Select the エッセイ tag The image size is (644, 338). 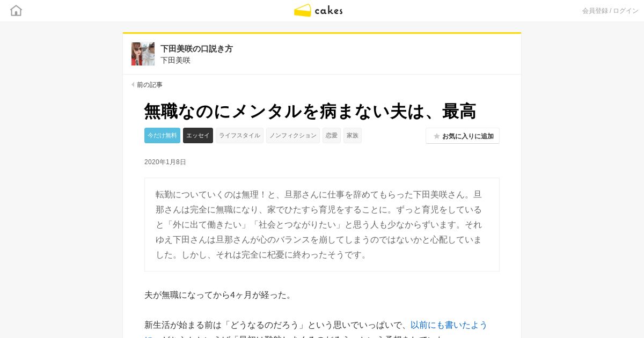pos(198,135)
